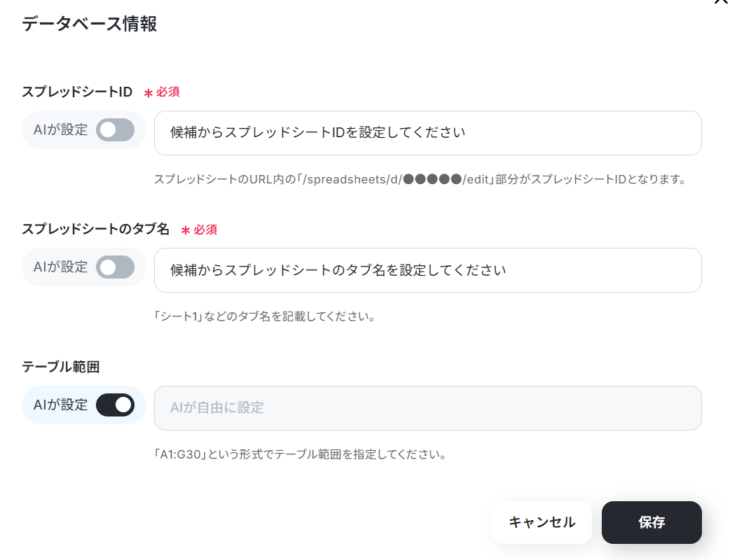Click the /spreadsheets/d/ URL hint text
Screen dimensions: 737x560
coord(421,179)
